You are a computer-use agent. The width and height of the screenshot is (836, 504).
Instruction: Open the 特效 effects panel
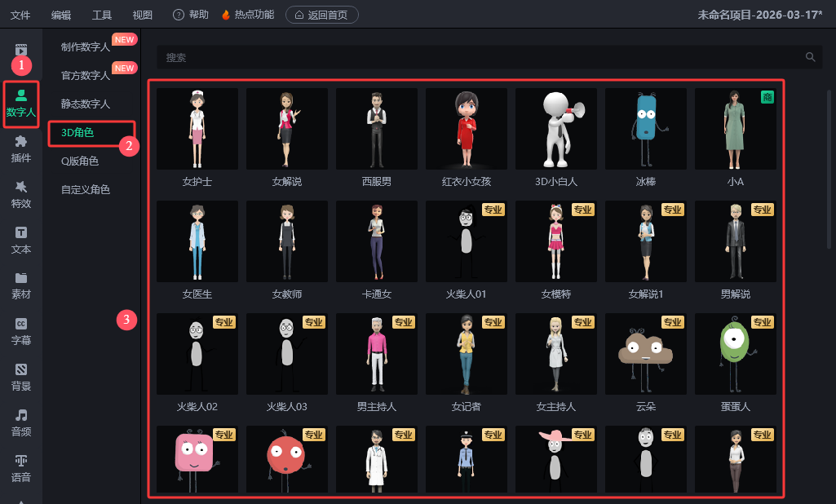[x=21, y=194]
